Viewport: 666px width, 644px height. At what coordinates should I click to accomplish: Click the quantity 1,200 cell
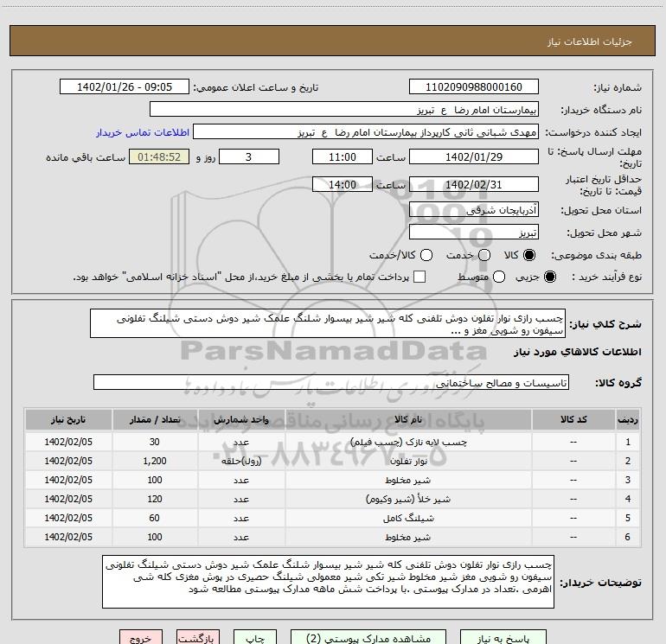point(155,461)
